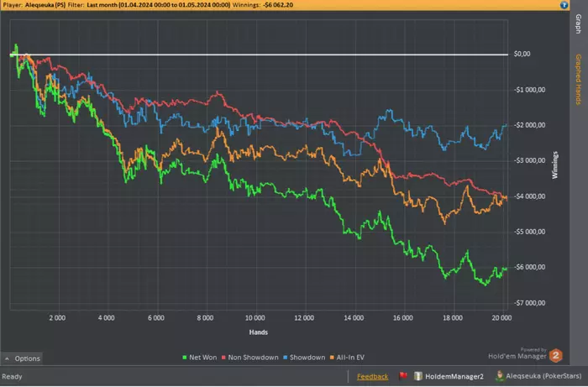
Task: Click the Net Won legend label
Action: pos(203,358)
